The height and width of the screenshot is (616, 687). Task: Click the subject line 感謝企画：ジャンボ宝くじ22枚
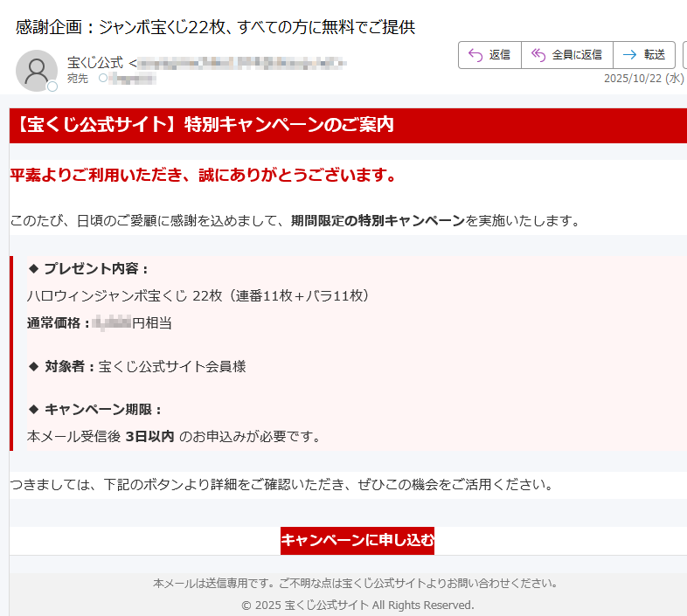pos(215,27)
